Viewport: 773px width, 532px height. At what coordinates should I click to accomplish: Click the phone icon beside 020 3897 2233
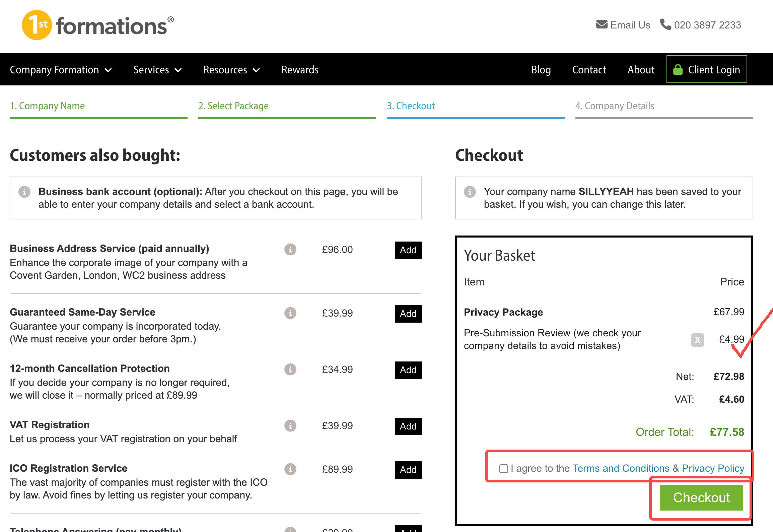(665, 24)
